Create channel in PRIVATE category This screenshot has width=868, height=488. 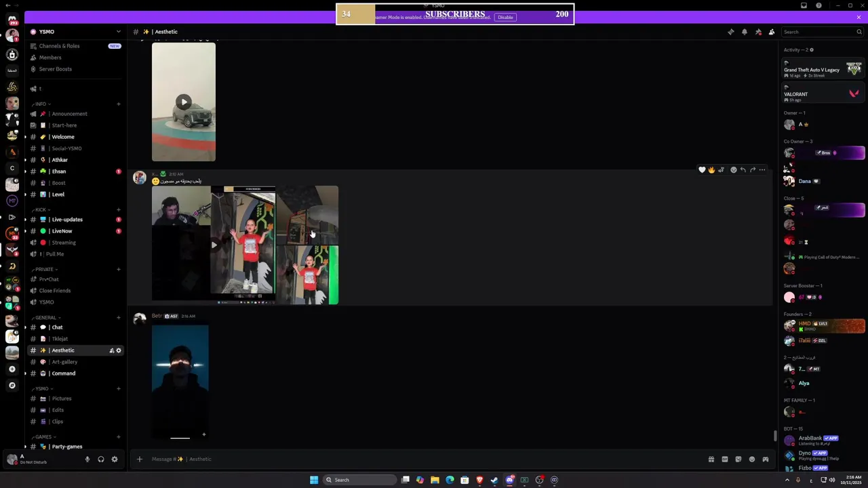point(119,269)
